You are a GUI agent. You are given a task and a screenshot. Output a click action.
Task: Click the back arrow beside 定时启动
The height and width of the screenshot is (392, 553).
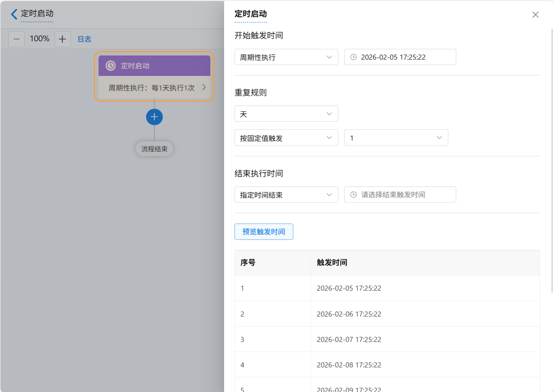pyautogui.click(x=14, y=14)
